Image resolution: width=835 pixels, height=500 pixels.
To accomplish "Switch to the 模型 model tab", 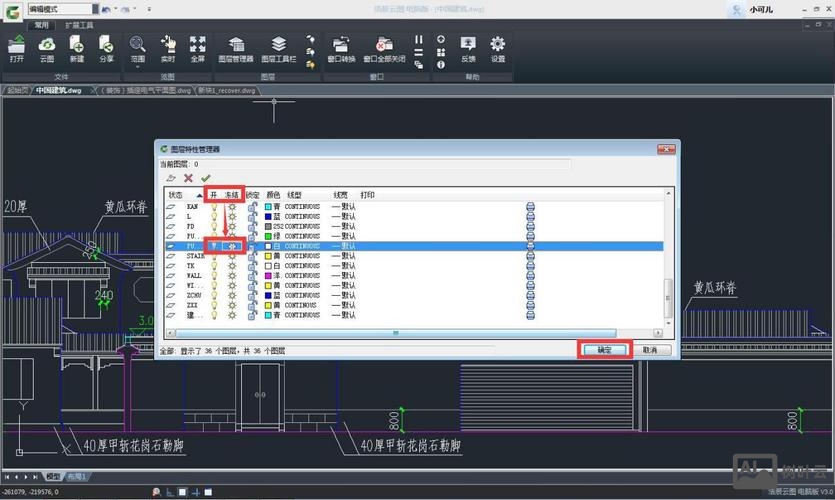I will (x=52, y=477).
